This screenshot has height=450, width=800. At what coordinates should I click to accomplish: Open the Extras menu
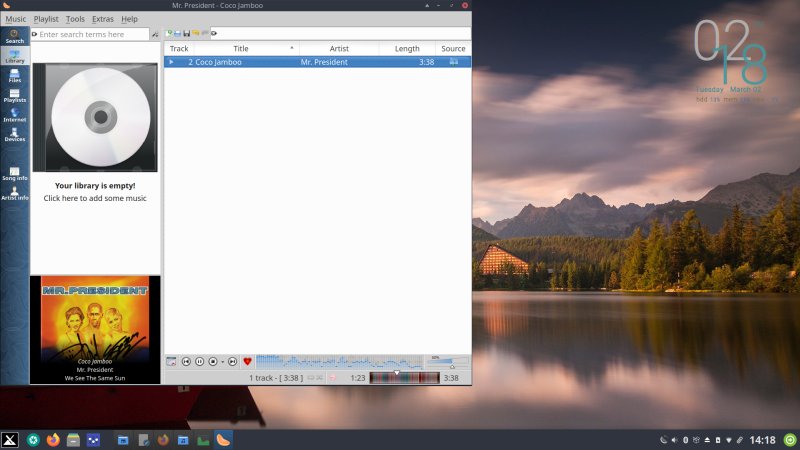pos(103,19)
